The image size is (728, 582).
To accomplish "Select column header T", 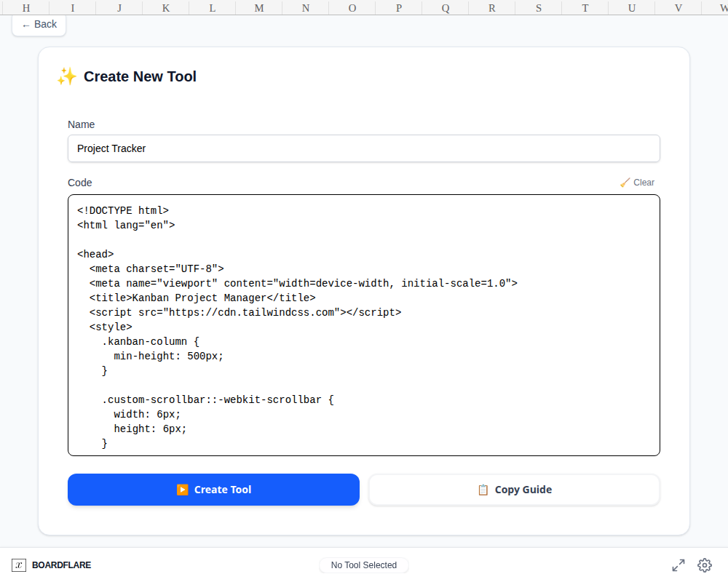I will click(585, 8).
